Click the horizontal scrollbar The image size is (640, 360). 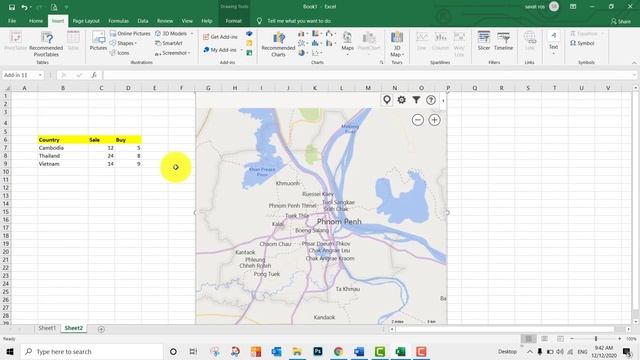tap(504, 329)
